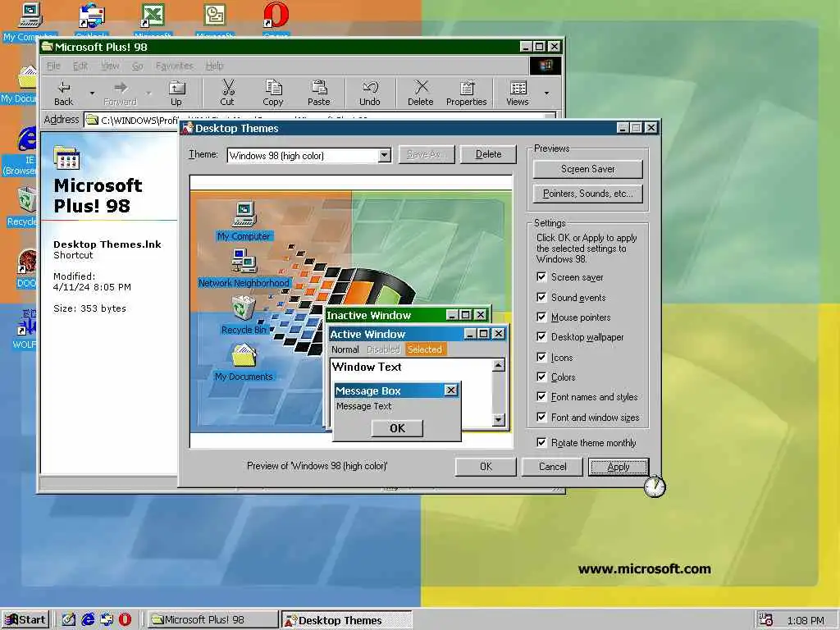
Task: Click the Up folder toolbar icon
Action: (176, 94)
